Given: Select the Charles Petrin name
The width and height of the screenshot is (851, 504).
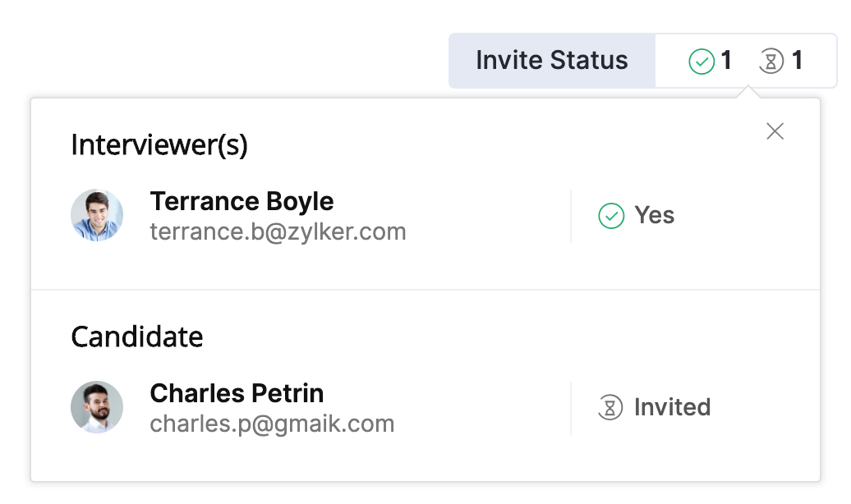Looking at the screenshot, I should pyautogui.click(x=237, y=393).
